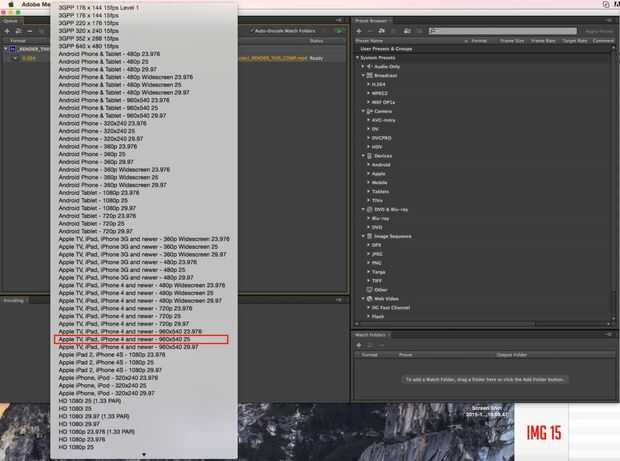The image size is (620, 461).
Task: Collapse queue source item disclosure triangle
Action: pos(6,49)
